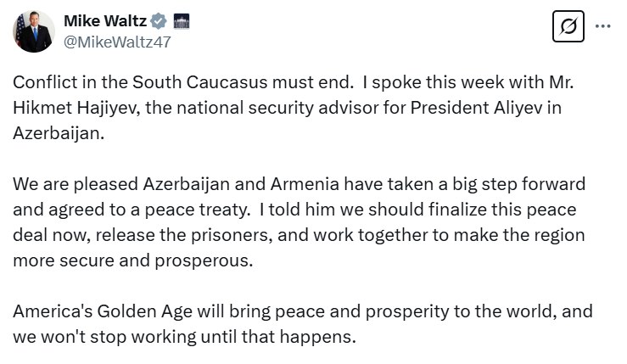Open the three-dot more options menu
The image size is (627, 364).
click(x=602, y=26)
